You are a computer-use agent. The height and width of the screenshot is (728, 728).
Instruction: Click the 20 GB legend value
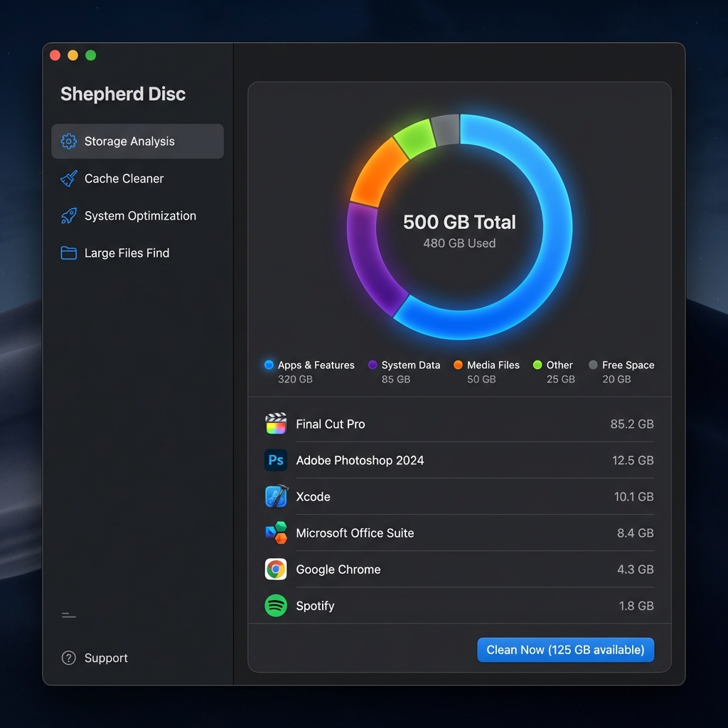click(616, 380)
